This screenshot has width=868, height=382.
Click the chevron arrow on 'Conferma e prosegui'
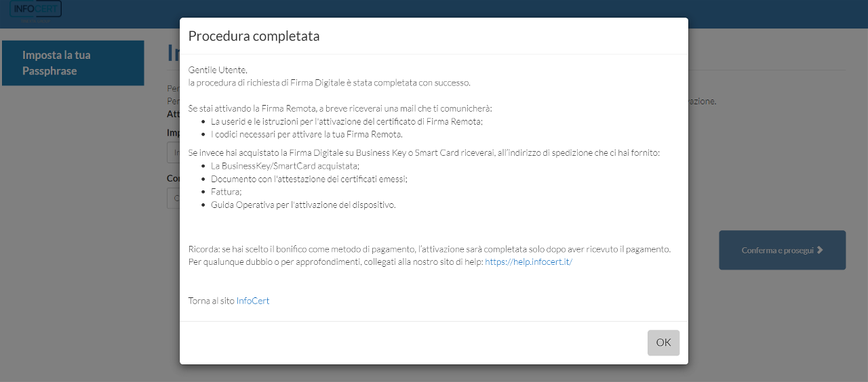tap(820, 250)
